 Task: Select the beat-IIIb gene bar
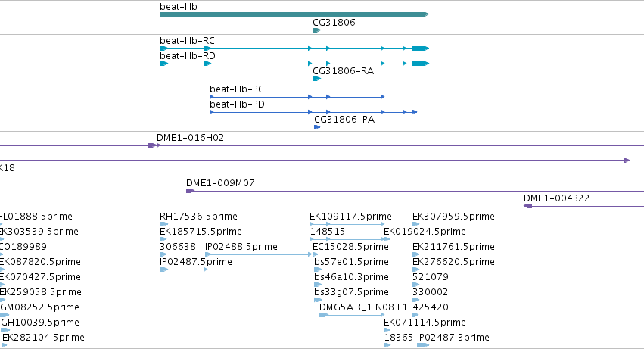click(x=294, y=14)
